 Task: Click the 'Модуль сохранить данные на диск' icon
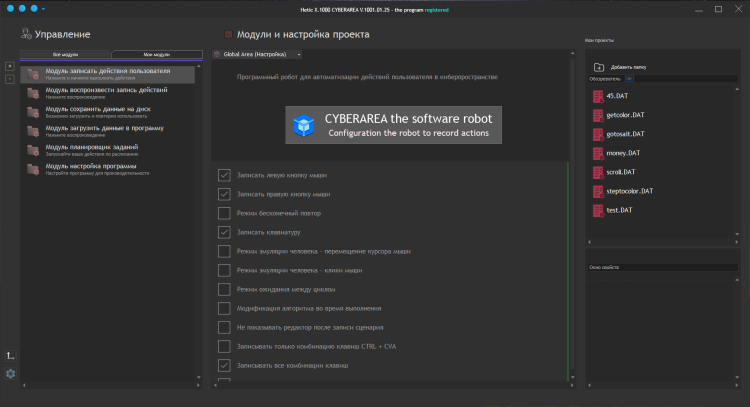34,111
